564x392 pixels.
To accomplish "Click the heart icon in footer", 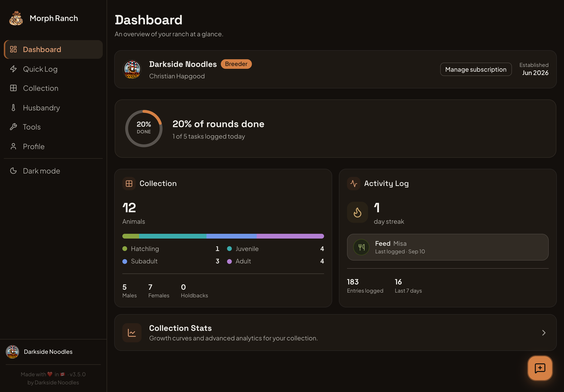I will (50, 374).
